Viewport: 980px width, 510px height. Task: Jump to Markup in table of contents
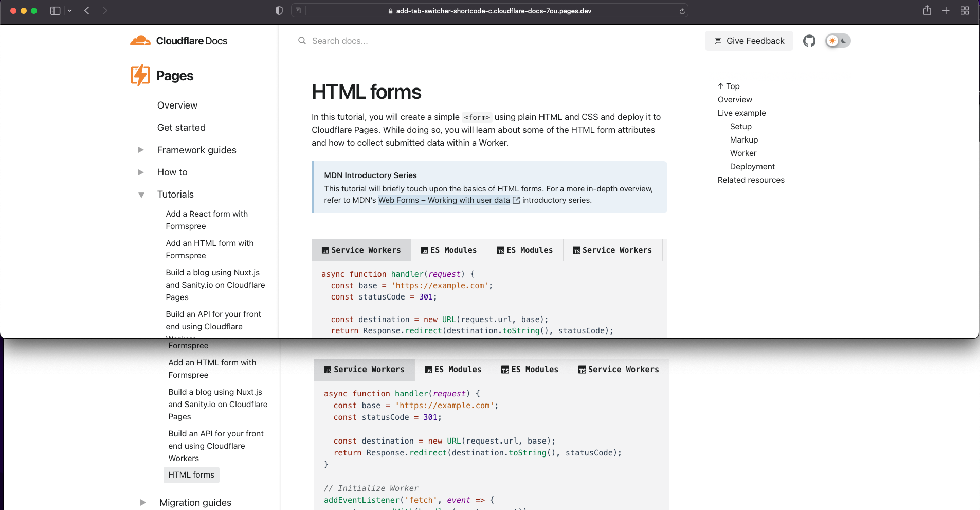[x=743, y=140]
